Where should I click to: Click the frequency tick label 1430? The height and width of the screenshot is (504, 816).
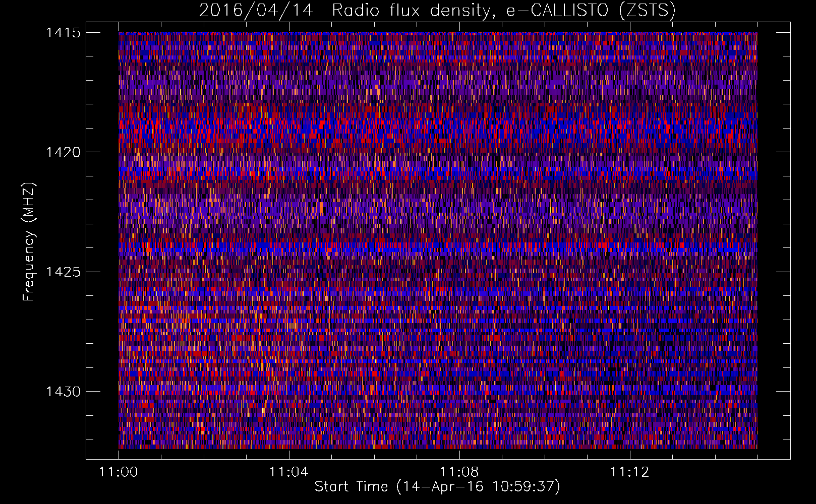point(63,392)
